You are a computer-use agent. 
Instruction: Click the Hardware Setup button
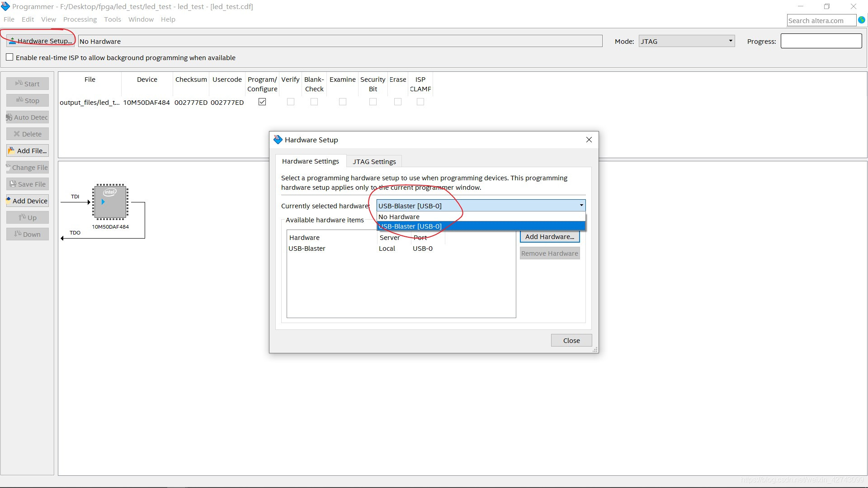point(40,41)
